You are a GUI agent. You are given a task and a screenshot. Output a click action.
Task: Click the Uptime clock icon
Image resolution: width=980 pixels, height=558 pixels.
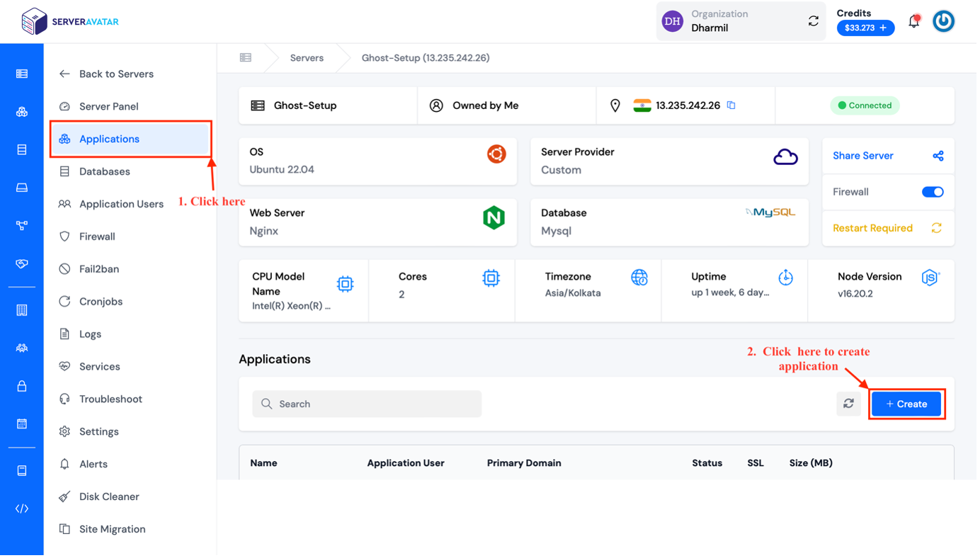point(787,278)
